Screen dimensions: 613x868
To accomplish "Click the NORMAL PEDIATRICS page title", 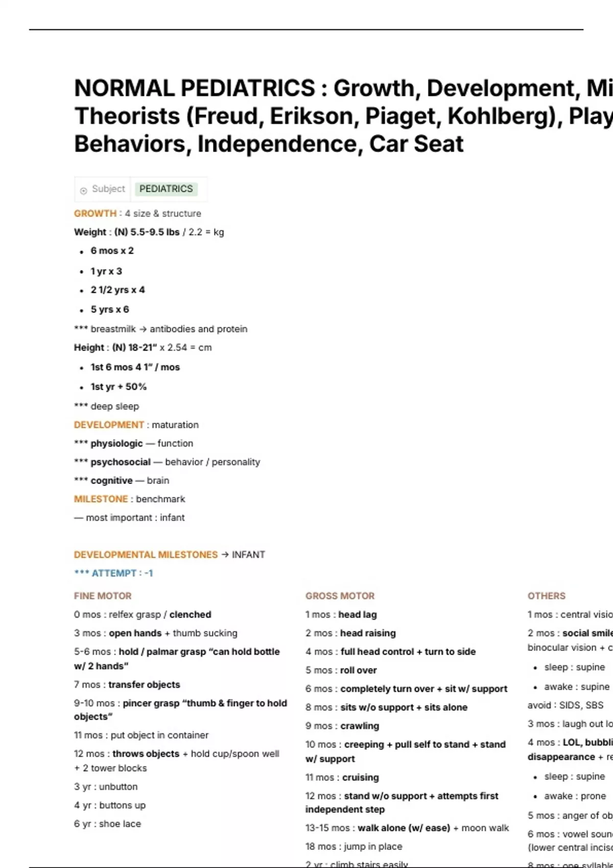I will (x=343, y=116).
